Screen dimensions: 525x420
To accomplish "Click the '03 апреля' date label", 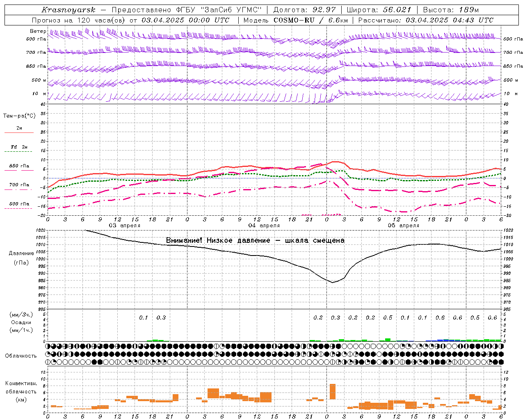I will [x=124, y=226].
